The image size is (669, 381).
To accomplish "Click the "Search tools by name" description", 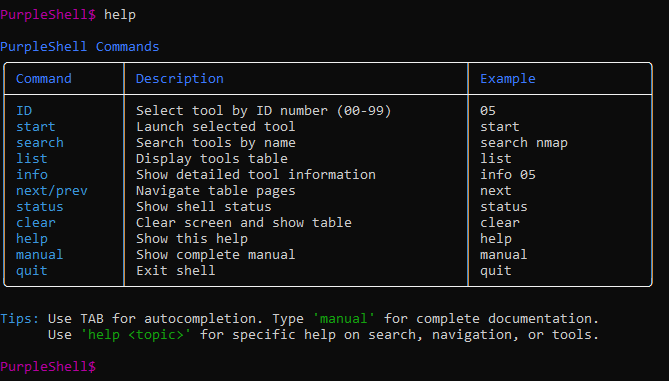I will 215,143.
